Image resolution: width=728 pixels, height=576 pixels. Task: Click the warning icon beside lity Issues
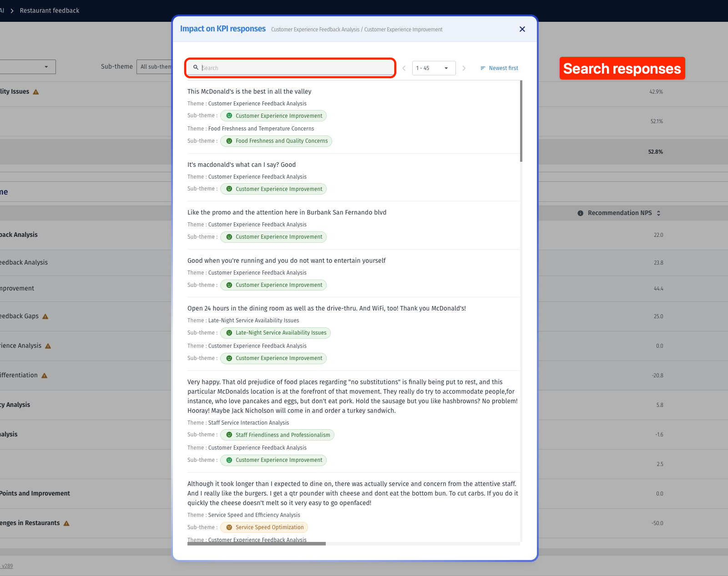36,92
